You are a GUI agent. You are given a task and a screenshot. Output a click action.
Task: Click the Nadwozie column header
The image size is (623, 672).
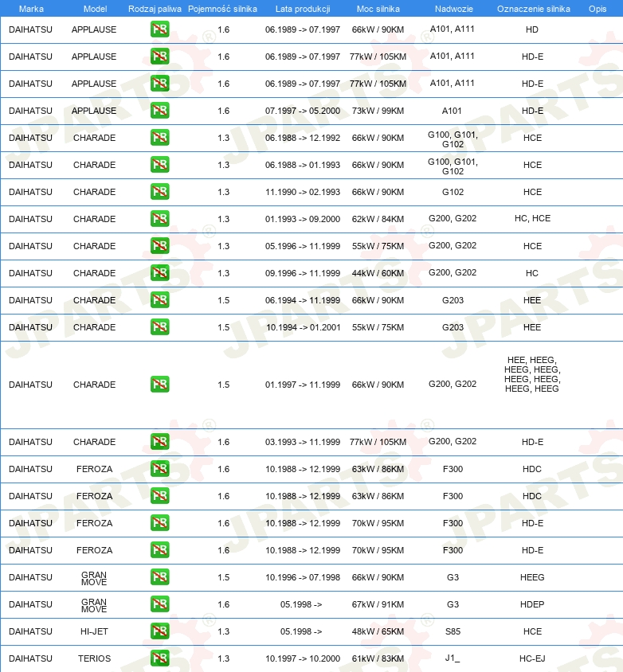pyautogui.click(x=453, y=9)
